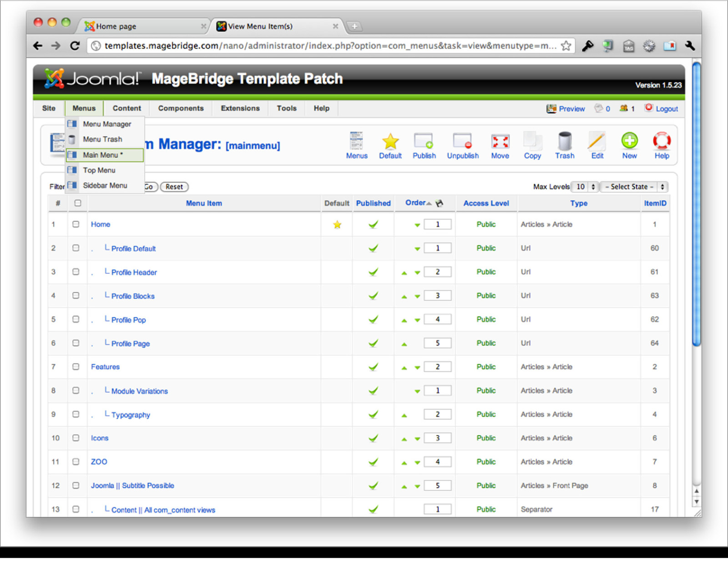This screenshot has width=728, height=561.
Task: Toggle published checkmark for Home row
Action: (373, 224)
